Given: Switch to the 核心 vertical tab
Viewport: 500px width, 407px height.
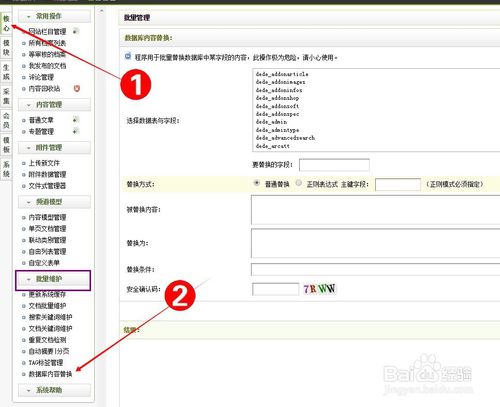Looking at the screenshot, I should (6, 23).
